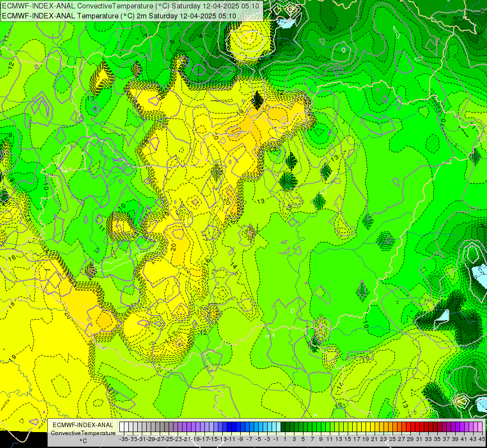Click the 15 legend scale value
Image resolution: width=487 pixels, height=448 pixels.
click(348, 439)
